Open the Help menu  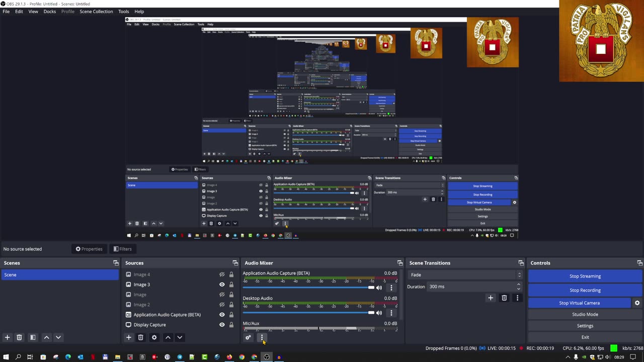point(139,12)
